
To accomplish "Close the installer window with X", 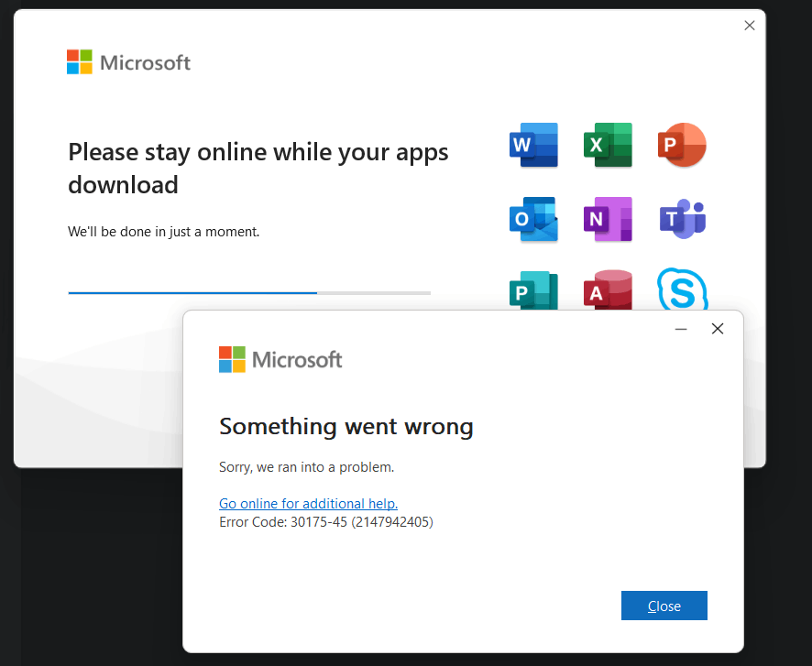I will [x=750, y=26].
